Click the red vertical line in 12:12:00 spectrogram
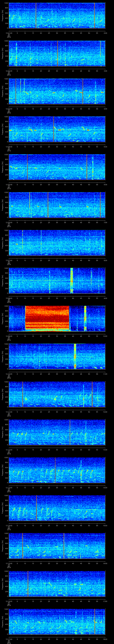This screenshot has height=644, width=114. click(x=70, y=432)
